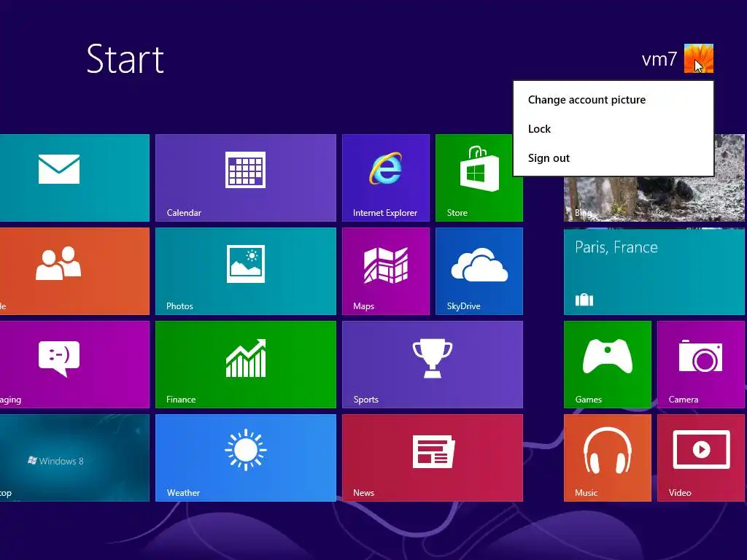Open the Mail tile envelope icon
747x560 pixels.
pos(59,169)
